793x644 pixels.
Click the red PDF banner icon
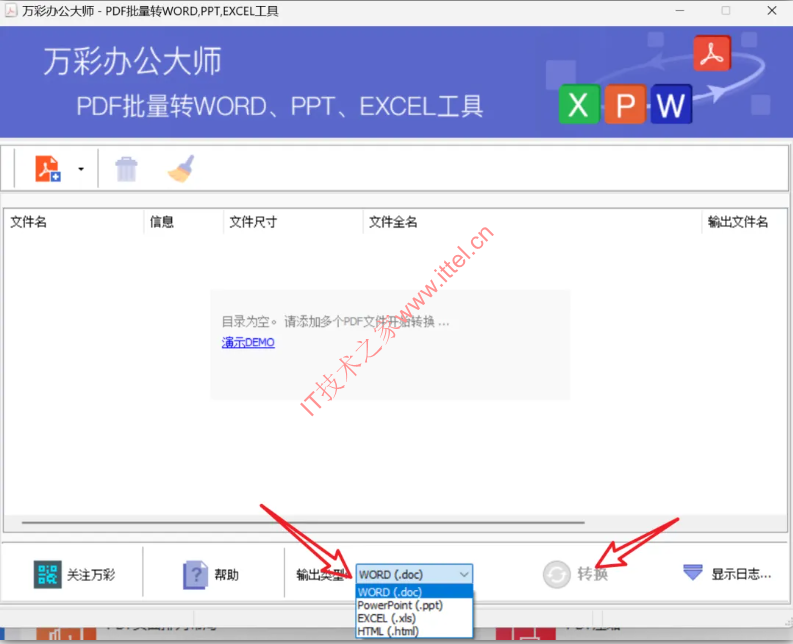(712, 53)
